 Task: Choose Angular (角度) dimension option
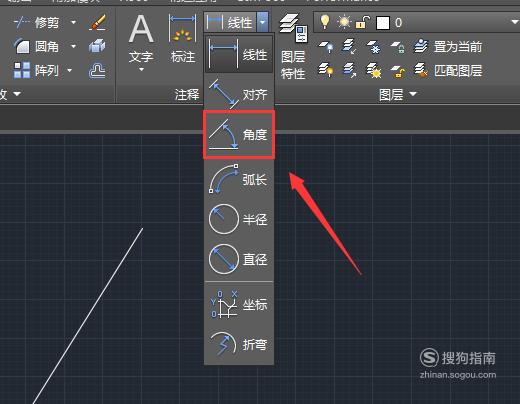pos(239,134)
